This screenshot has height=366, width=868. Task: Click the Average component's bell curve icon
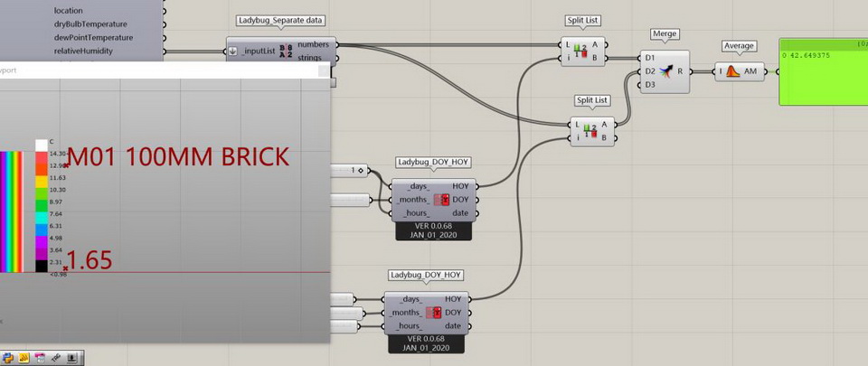(733, 70)
